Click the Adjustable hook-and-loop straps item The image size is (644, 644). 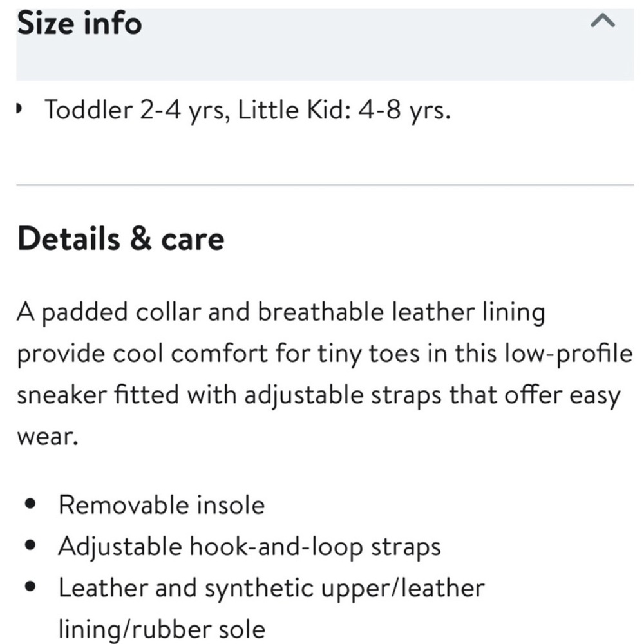(x=250, y=547)
